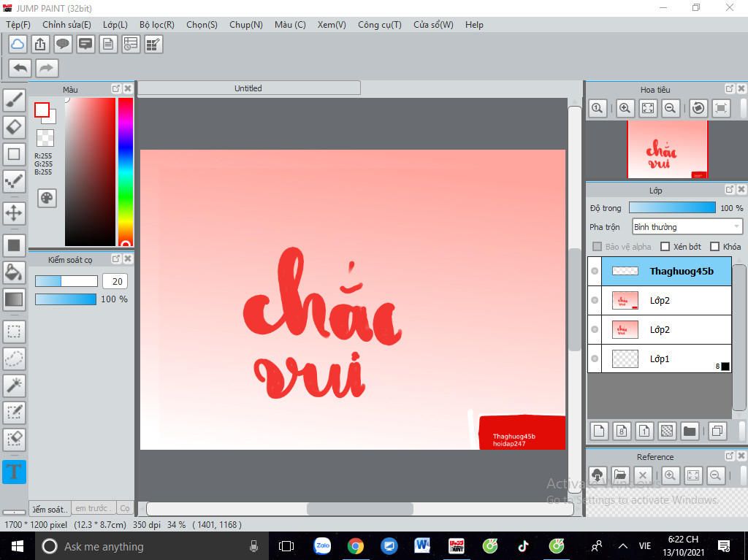
Task: Check the Khóa option in the layer panel
Action: tap(713, 246)
